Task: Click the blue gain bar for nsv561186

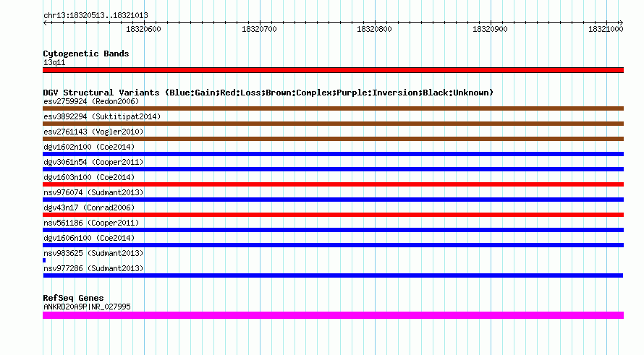Action: (333, 230)
